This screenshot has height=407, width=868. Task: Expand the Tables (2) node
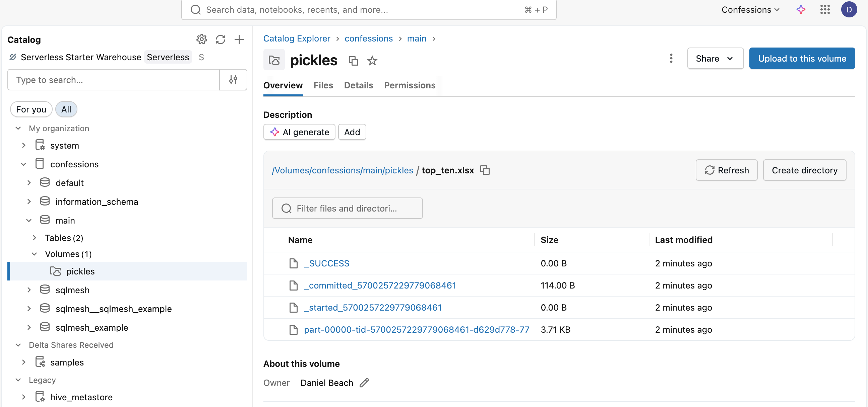35,238
